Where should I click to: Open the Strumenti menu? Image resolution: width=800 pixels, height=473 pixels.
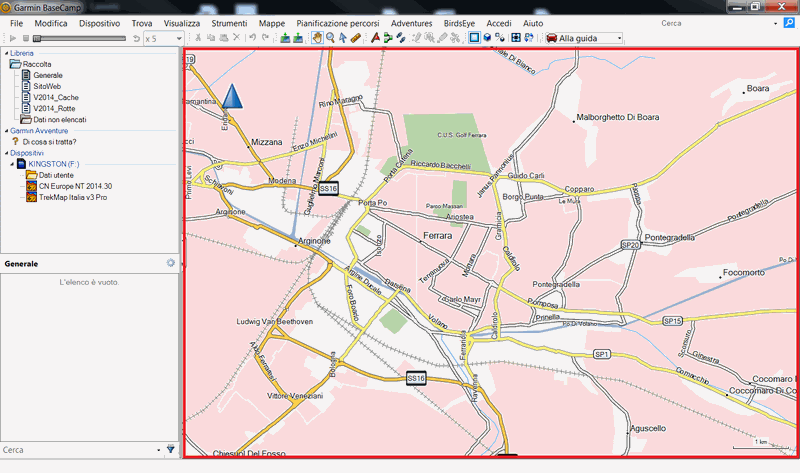(229, 23)
